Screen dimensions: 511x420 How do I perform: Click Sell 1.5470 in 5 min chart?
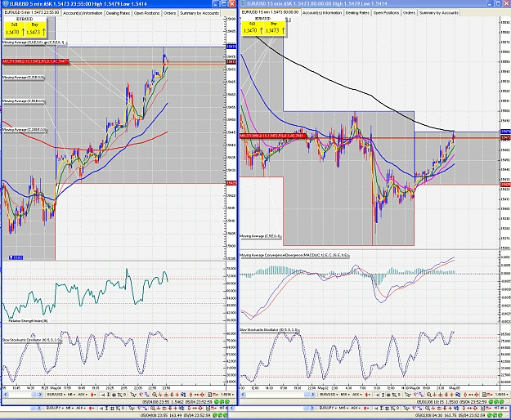(15, 29)
